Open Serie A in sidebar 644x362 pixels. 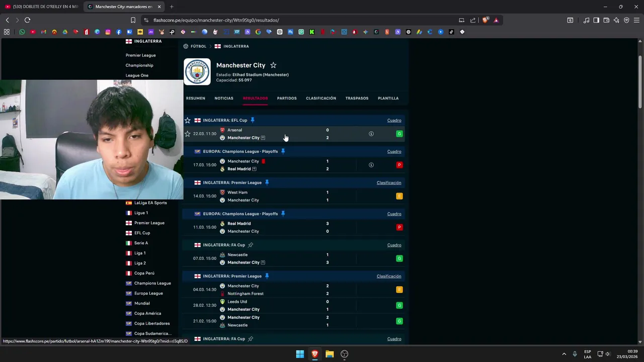141,243
